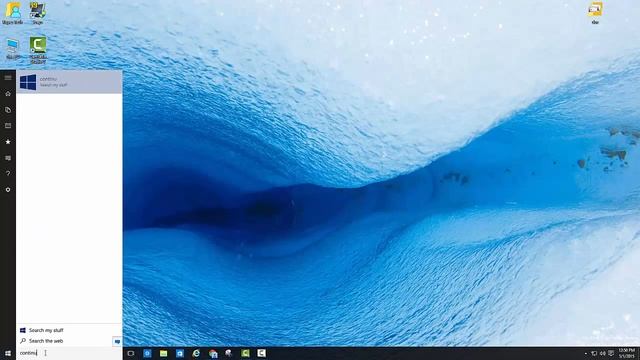Select the top "continu" search result
This screenshot has width=640, height=360.
[69, 82]
